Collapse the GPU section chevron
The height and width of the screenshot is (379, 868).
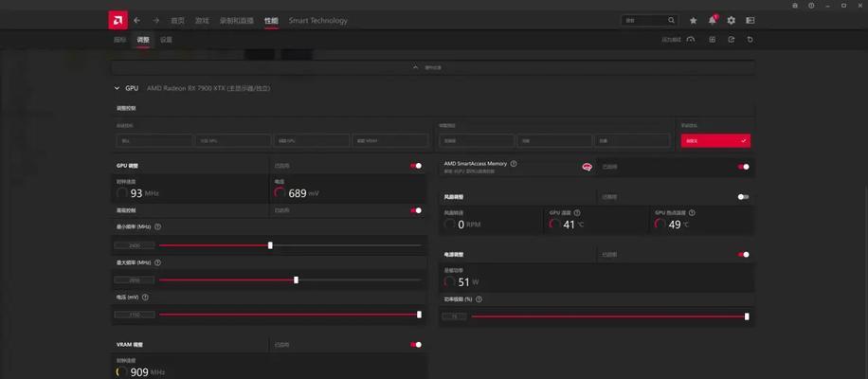point(117,88)
